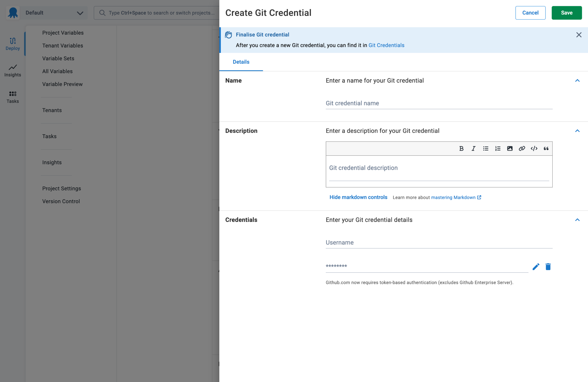588x382 pixels.
Task: Open Project Settings menu item
Action: coord(61,188)
